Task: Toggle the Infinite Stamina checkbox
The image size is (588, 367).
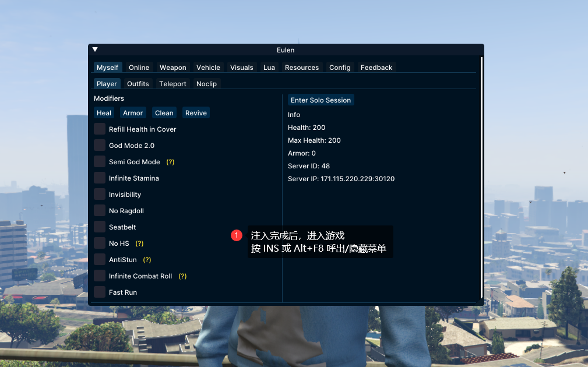Action: (x=100, y=178)
